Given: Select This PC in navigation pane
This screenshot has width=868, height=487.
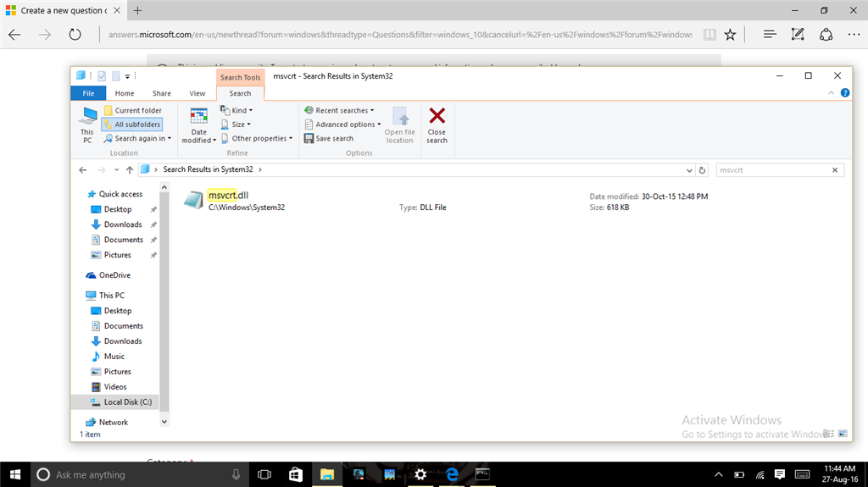Looking at the screenshot, I should coord(111,295).
